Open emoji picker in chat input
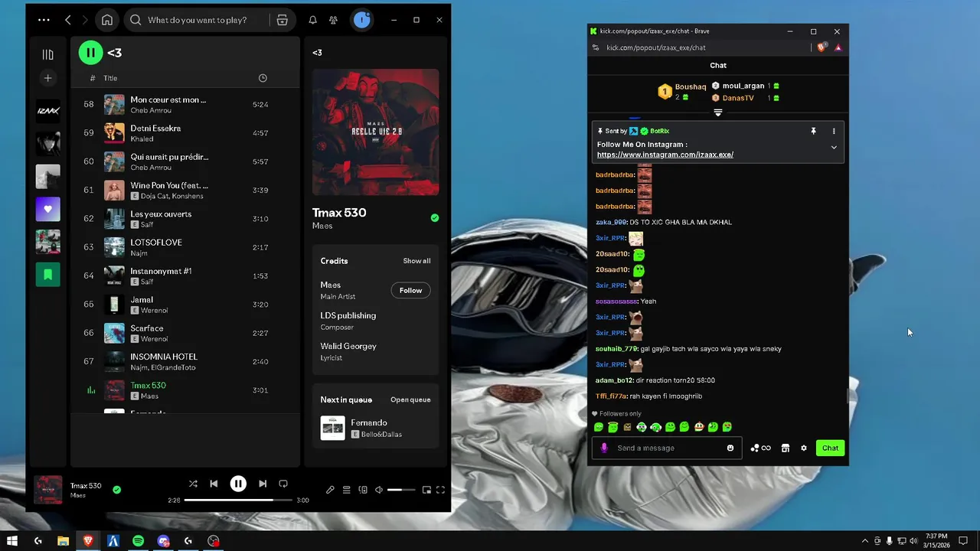Screen dimensions: 980x551 coord(730,448)
